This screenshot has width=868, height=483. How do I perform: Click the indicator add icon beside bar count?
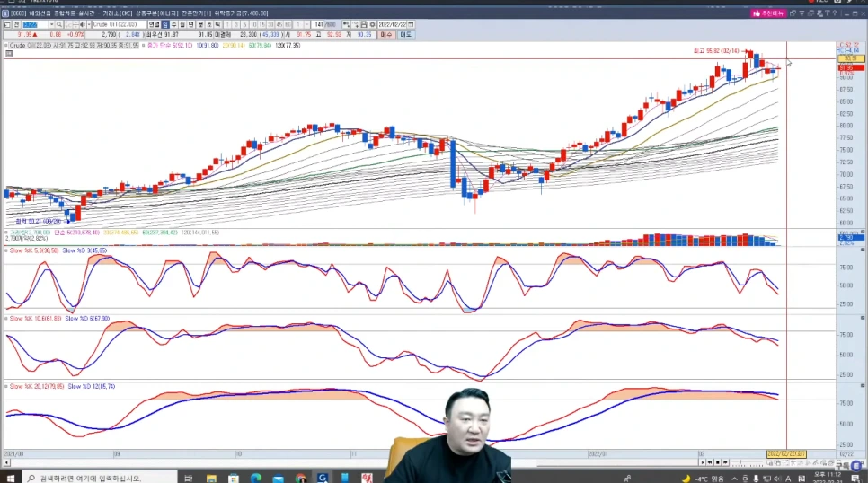(x=346, y=25)
